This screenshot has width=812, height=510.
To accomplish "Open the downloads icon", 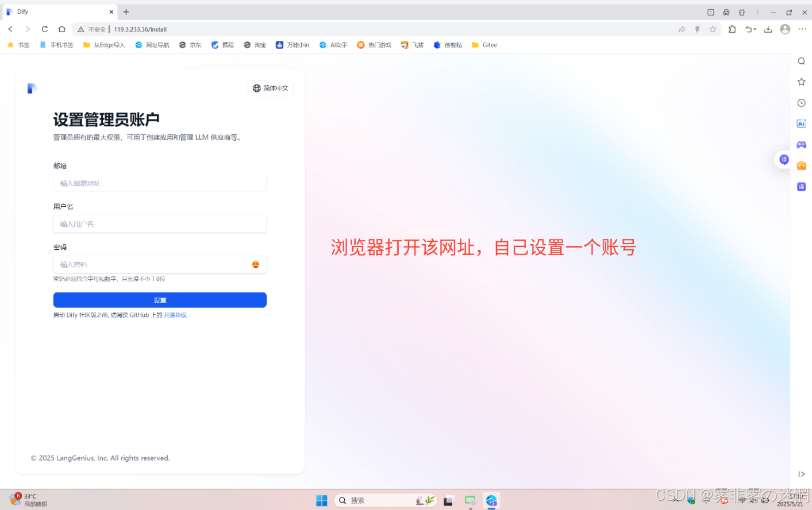I will point(768,29).
